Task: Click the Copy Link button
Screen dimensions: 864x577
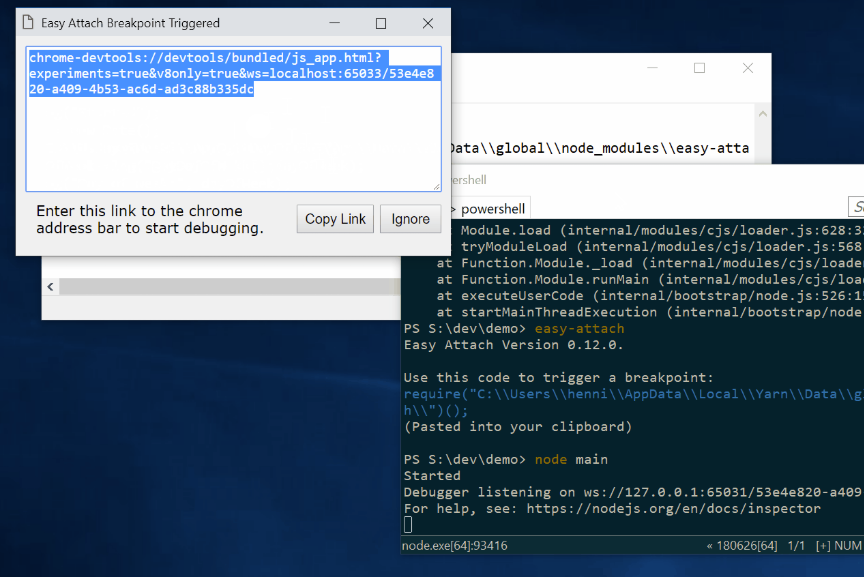Action: pos(335,219)
